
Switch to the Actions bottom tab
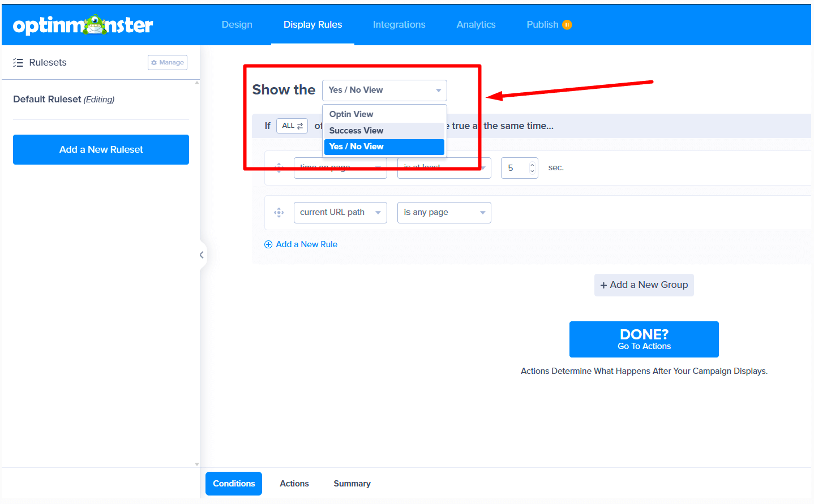click(294, 484)
